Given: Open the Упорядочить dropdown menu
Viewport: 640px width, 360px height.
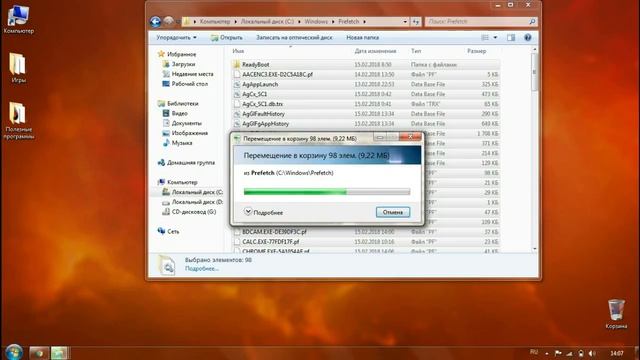Looking at the screenshot, I should pos(176,38).
